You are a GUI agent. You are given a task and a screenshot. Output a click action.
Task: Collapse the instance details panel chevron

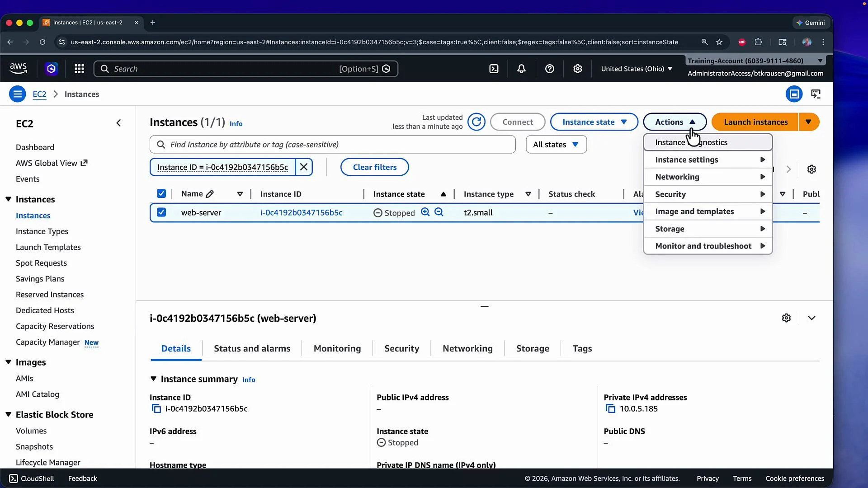[x=811, y=318]
